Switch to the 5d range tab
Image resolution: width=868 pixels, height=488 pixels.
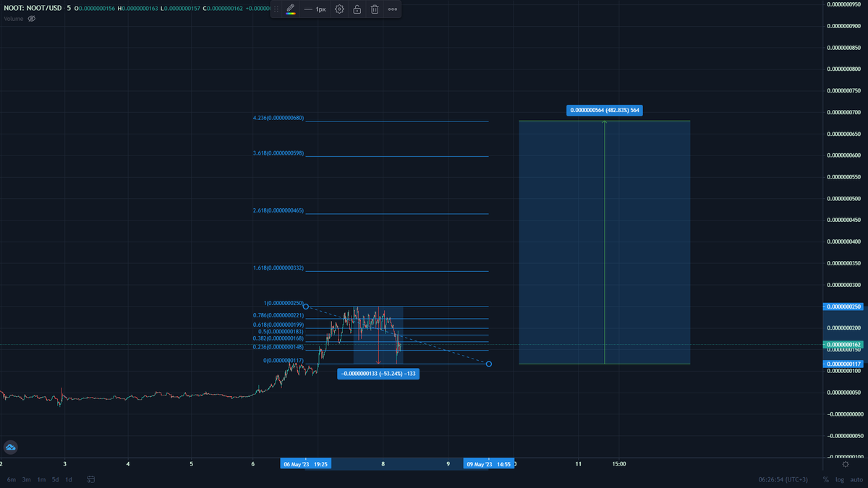(x=55, y=479)
